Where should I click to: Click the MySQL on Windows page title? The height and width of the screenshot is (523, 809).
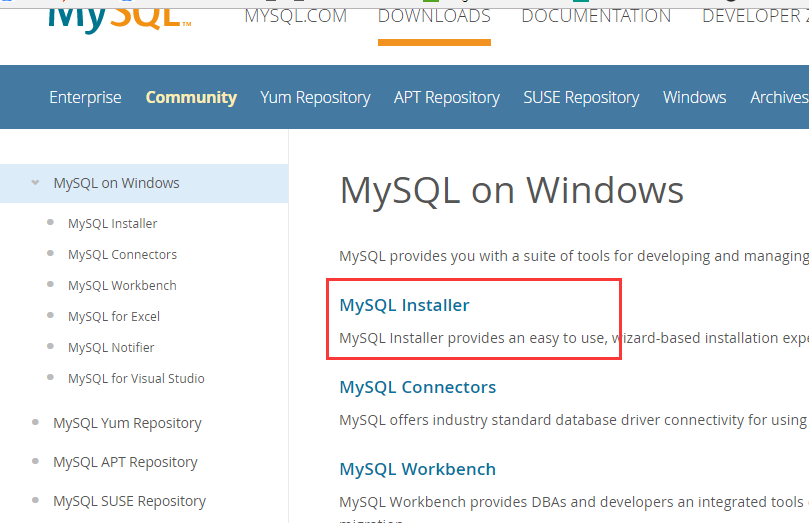coord(512,190)
